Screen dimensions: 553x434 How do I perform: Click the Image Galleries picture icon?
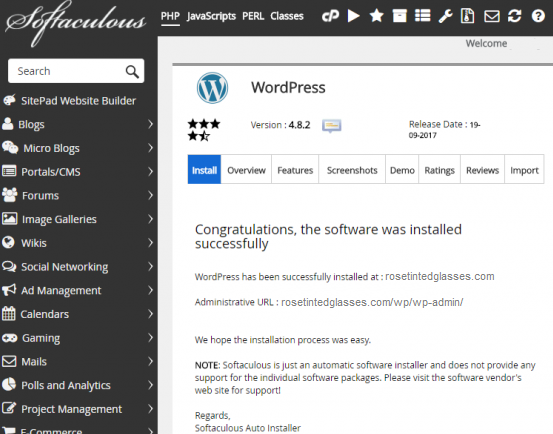click(9, 219)
